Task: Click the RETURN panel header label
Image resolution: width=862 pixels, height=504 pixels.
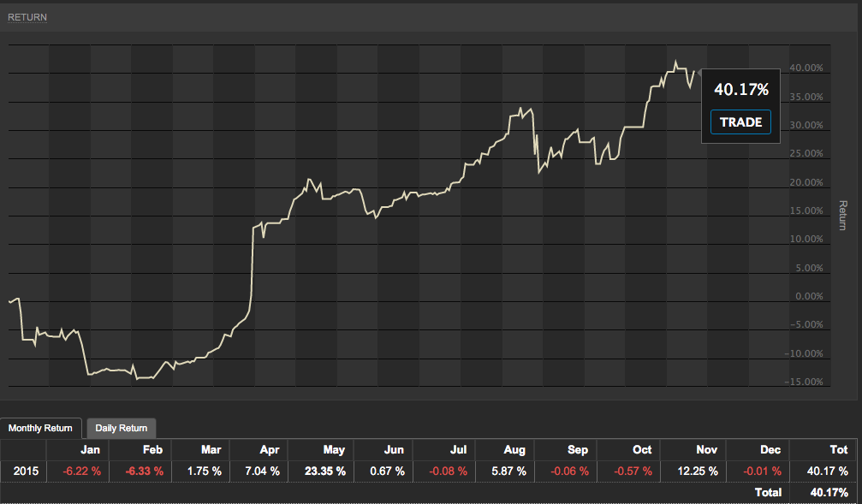Action: (x=27, y=17)
